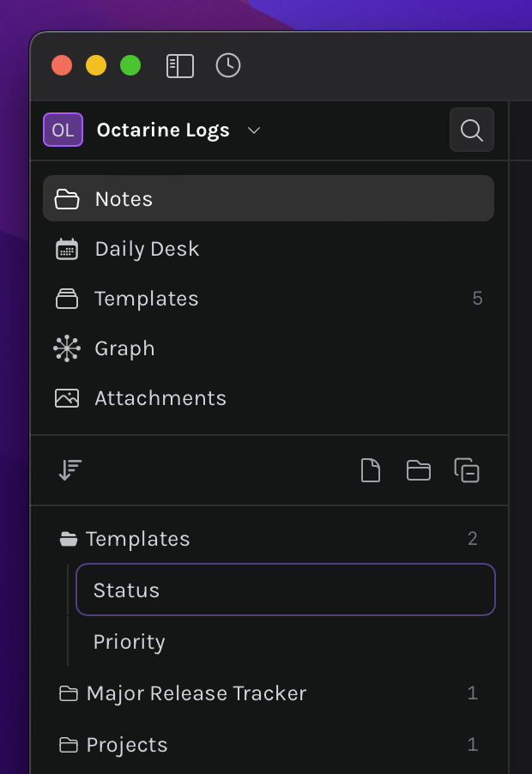Screen dimensions: 532x774
Task: Open the history clock icon
Action: [228, 66]
